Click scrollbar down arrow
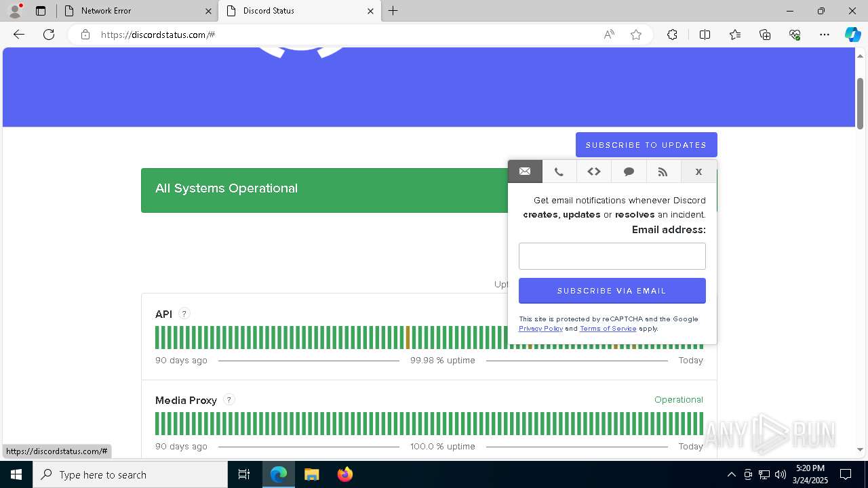Viewport: 868px width, 488px height. pyautogui.click(x=861, y=449)
